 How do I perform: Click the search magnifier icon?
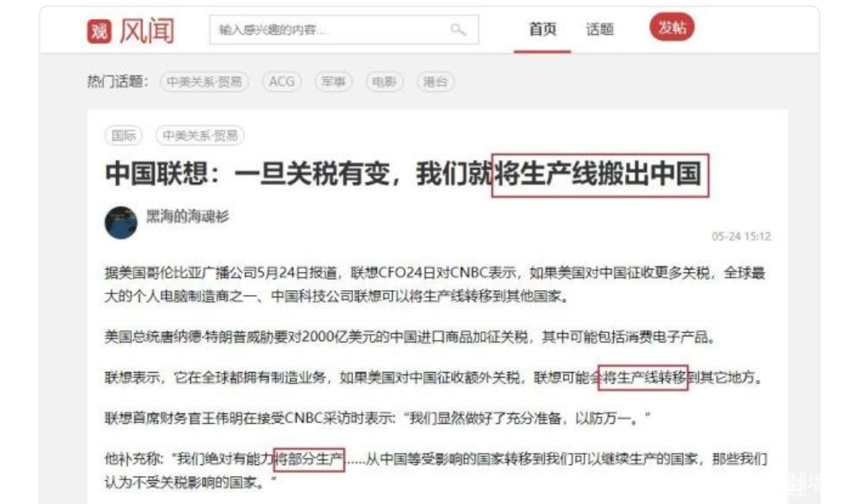[458, 29]
